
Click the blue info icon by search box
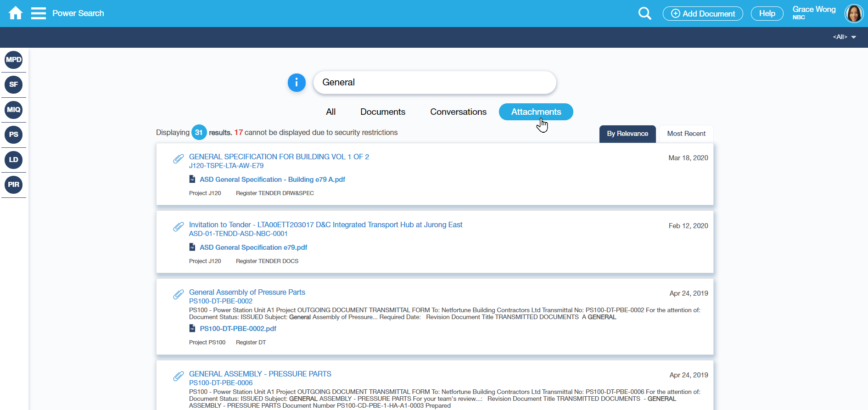click(x=297, y=83)
